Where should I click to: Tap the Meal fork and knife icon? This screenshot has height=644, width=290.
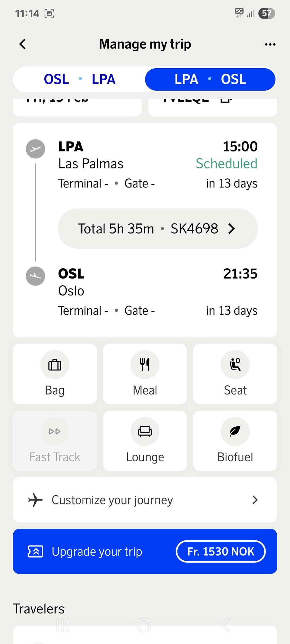coord(145,365)
